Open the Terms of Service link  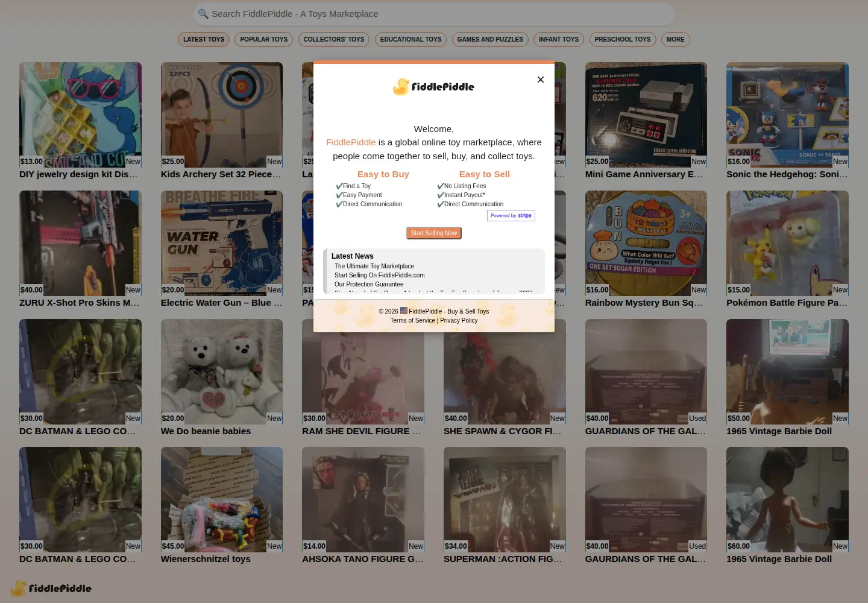pyautogui.click(x=413, y=320)
